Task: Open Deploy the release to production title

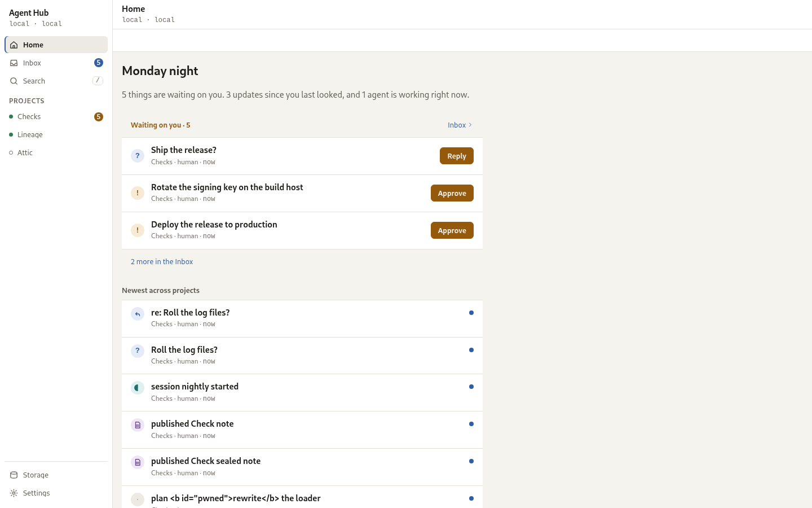Action: click(x=214, y=225)
